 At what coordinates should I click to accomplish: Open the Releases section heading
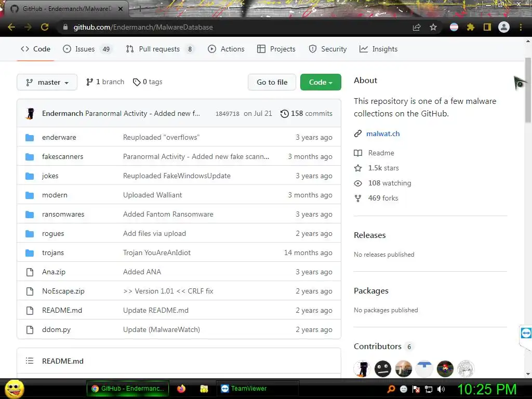point(369,235)
